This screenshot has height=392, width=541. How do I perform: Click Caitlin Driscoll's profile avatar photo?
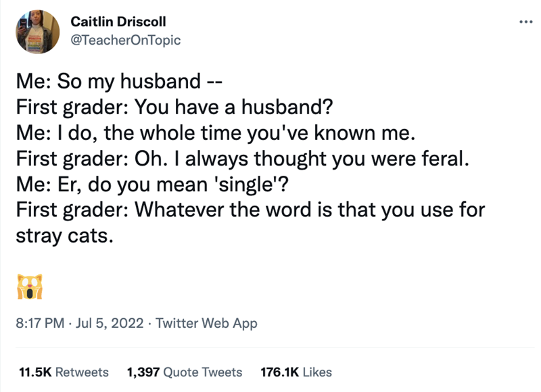[37, 31]
